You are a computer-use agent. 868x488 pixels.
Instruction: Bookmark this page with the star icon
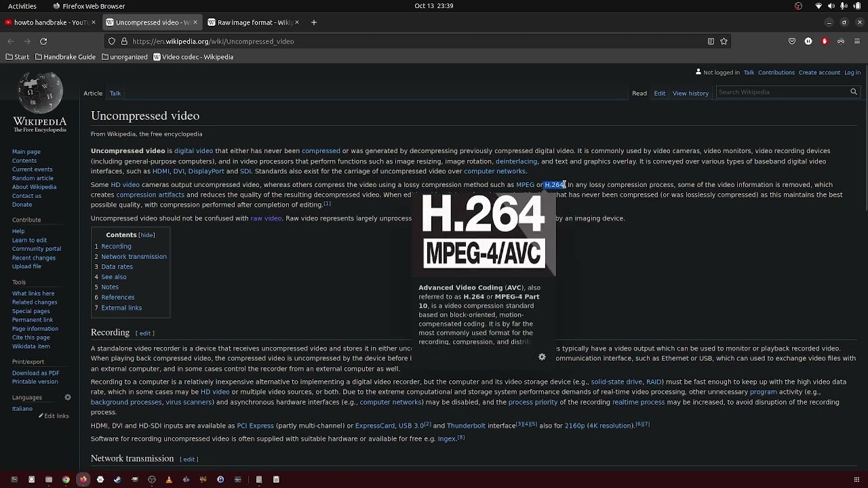click(724, 41)
